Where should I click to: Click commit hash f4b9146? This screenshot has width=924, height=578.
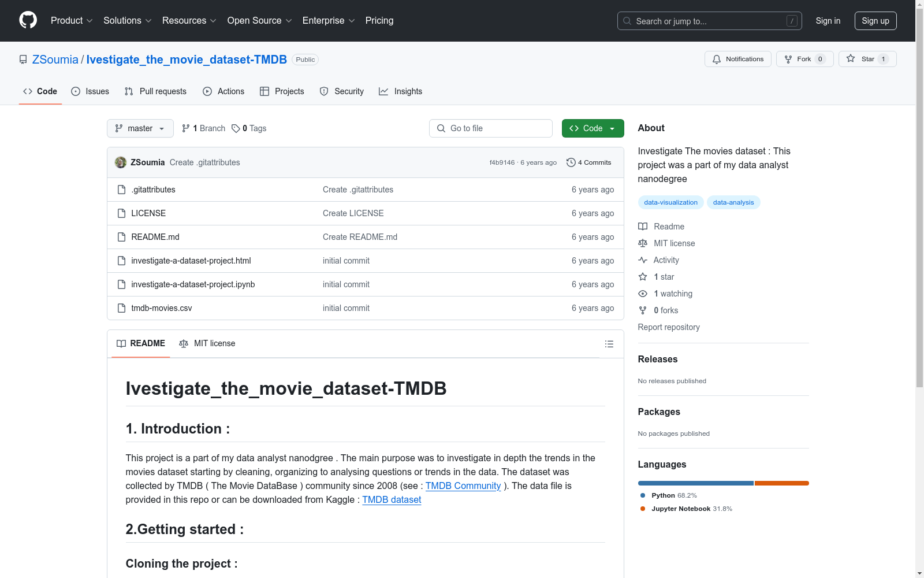(x=502, y=162)
